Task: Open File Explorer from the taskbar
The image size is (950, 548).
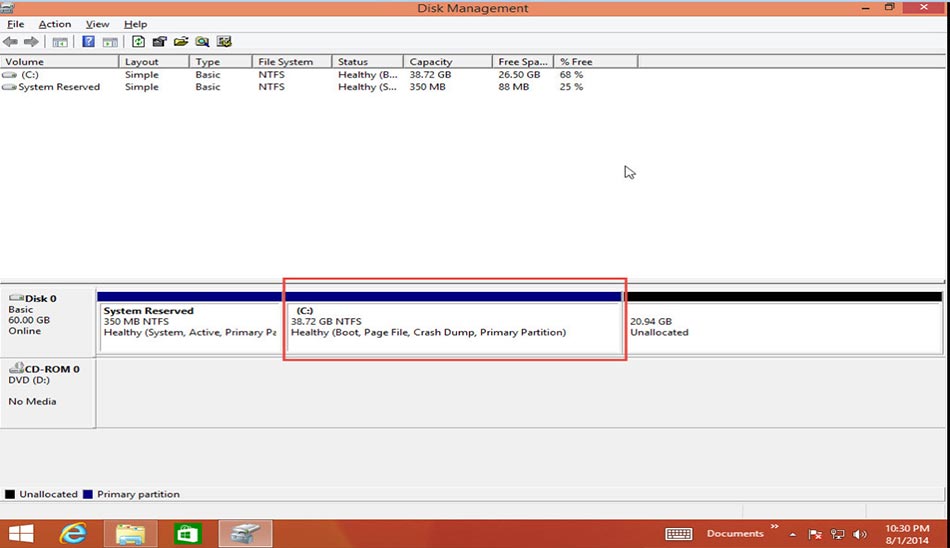Action: 130,533
